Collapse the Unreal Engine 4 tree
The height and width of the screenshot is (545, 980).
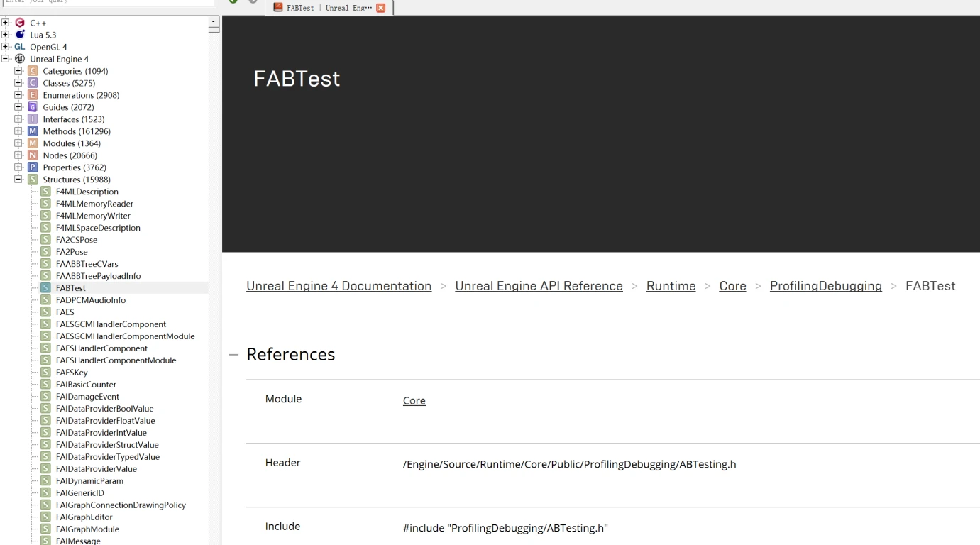(x=6, y=59)
